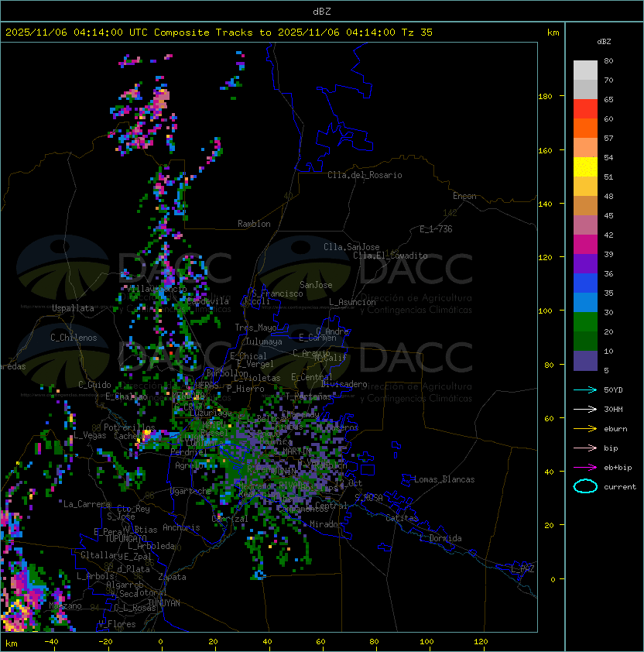Click the 'Divisadero' map label
The image size is (644, 652).
tap(344, 384)
